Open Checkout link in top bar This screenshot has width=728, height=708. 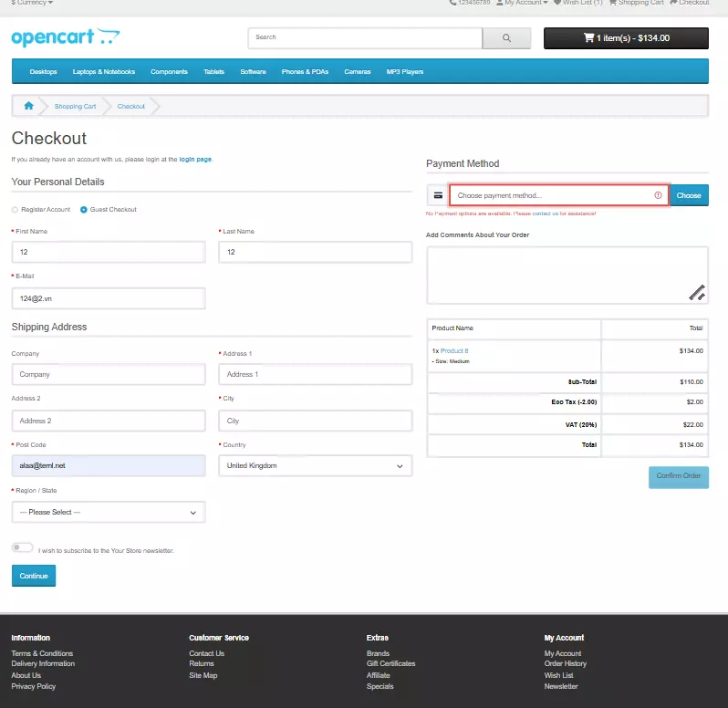690,3
